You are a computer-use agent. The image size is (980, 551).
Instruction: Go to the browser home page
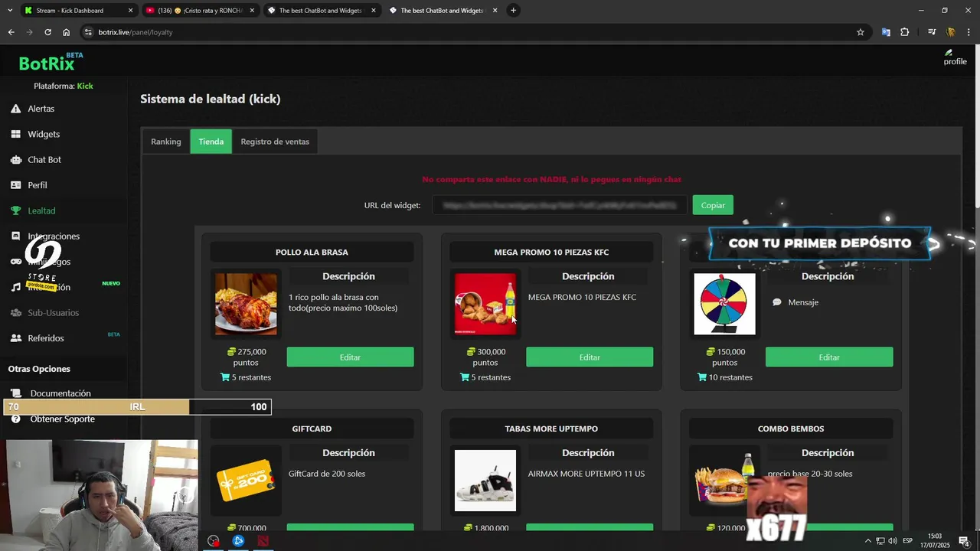(x=67, y=32)
